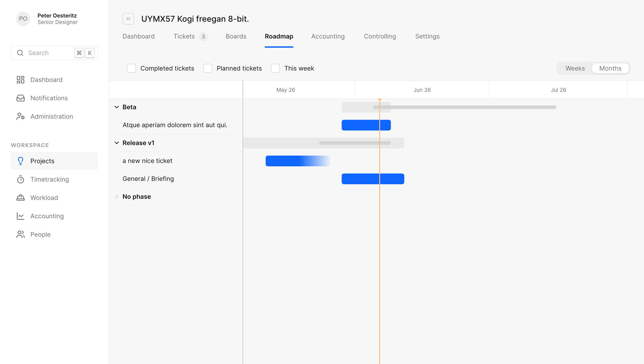
Task: Open the project Dashboard tab
Action: click(x=138, y=36)
